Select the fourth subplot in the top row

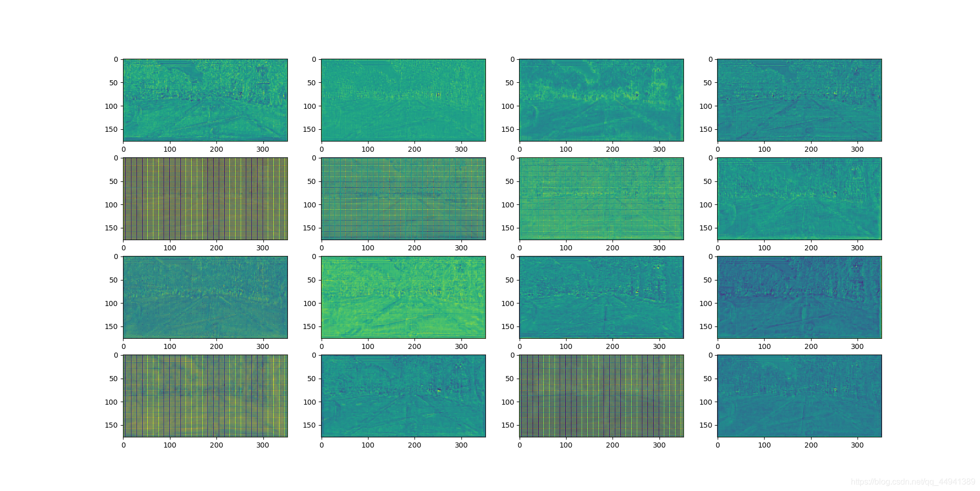pyautogui.click(x=799, y=100)
